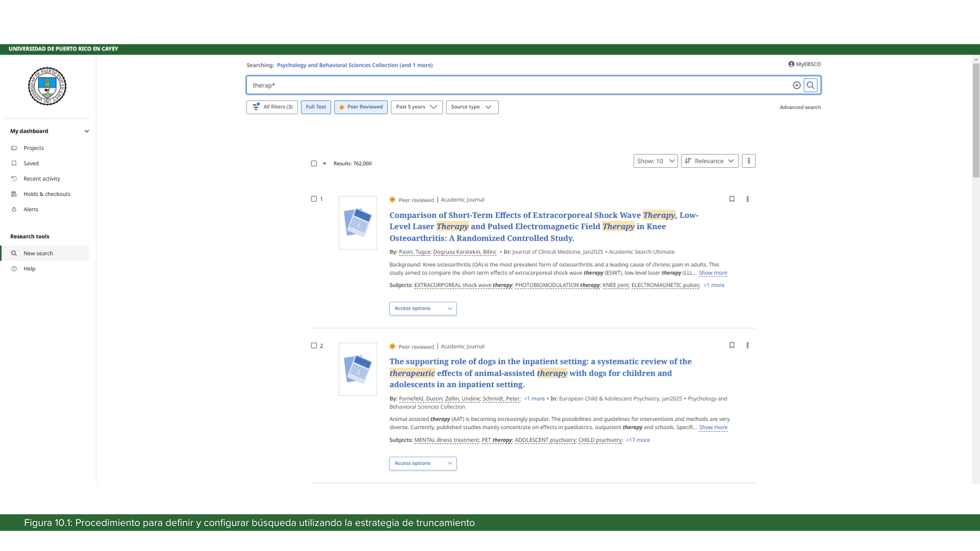Expand Access options for the first article
Screen dimensions: 980x551
tap(423, 308)
